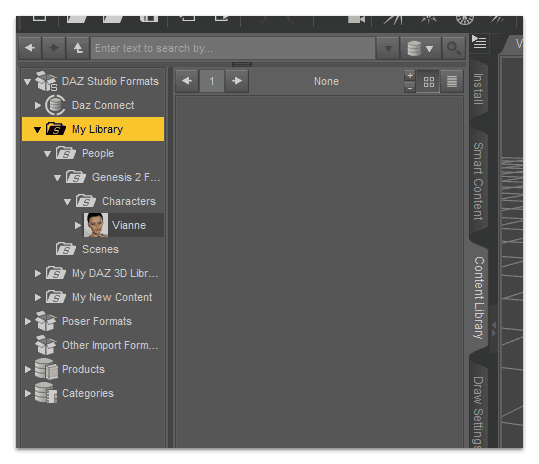Expand the Vianne item

(78, 225)
